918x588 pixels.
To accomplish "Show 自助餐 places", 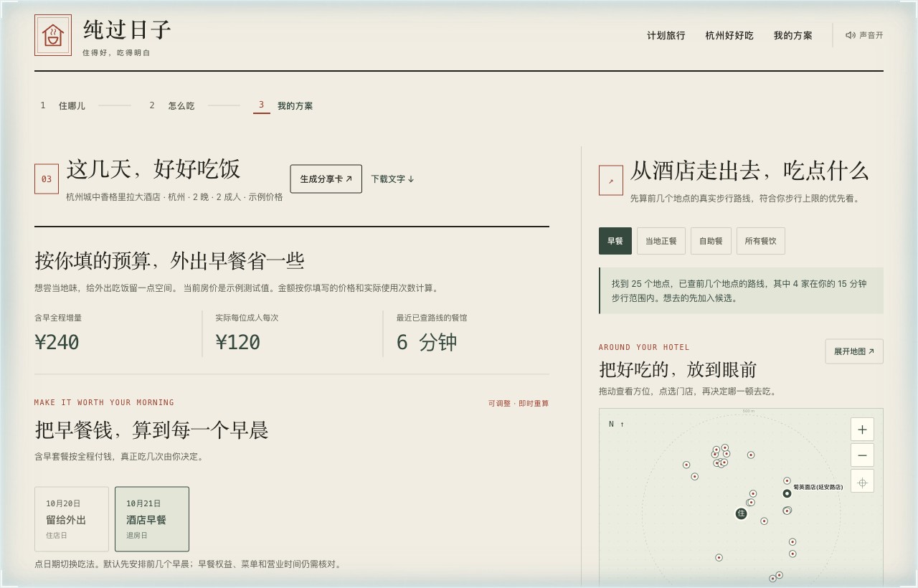I will [711, 241].
